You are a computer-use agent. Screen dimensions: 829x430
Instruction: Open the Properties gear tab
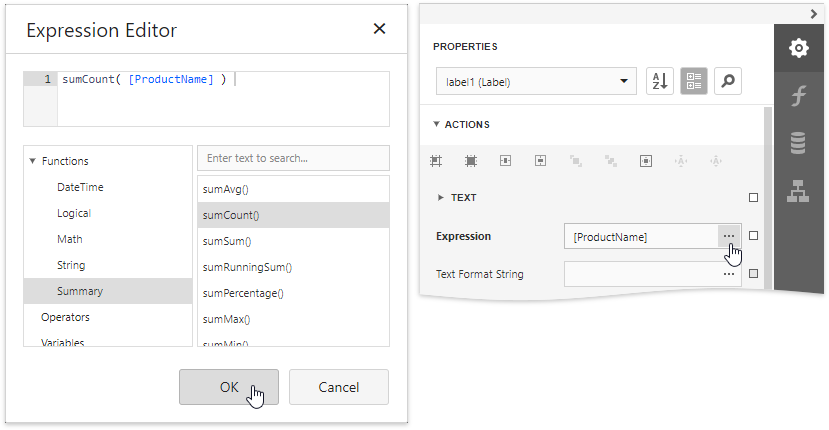pos(797,48)
